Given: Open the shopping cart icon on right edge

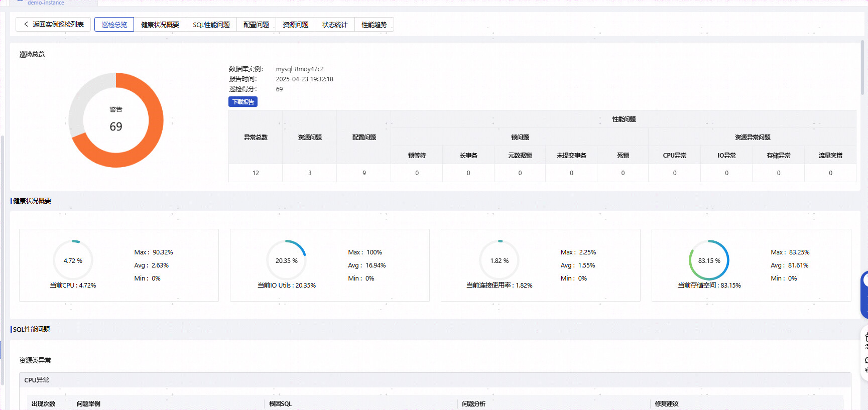Looking at the screenshot, I should [x=865, y=337].
